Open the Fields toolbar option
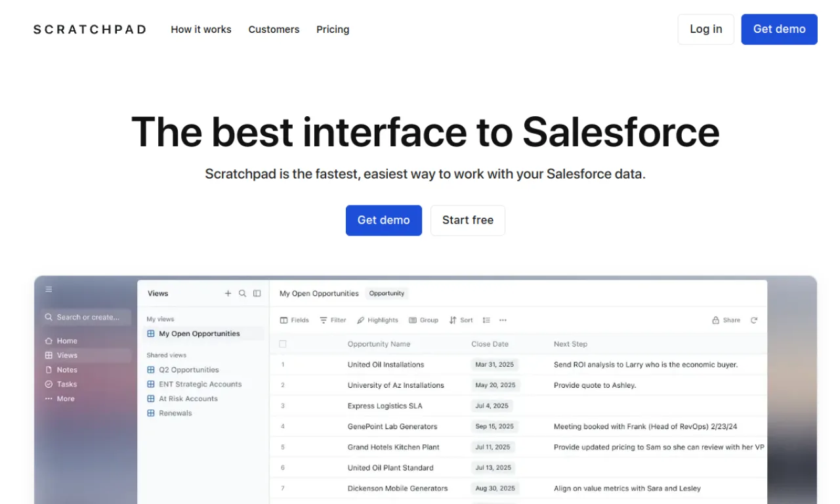840x504 pixels. pyautogui.click(x=295, y=320)
